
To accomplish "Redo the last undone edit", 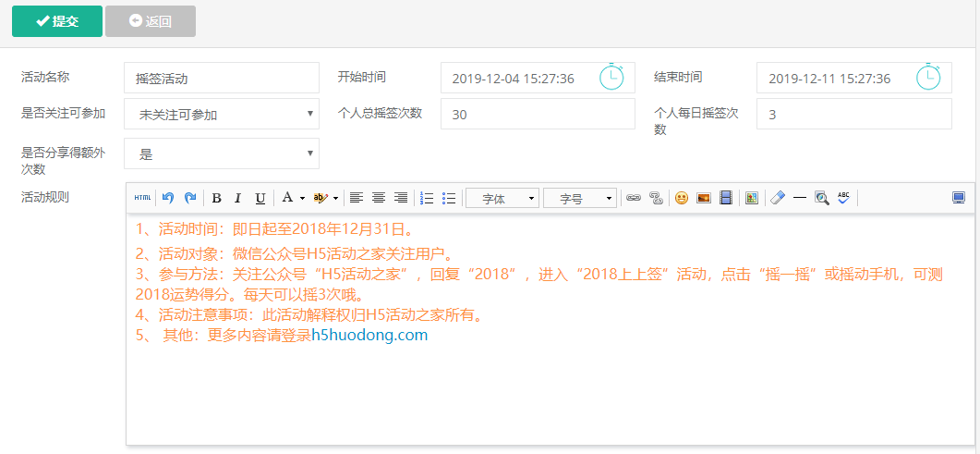I will [x=190, y=198].
